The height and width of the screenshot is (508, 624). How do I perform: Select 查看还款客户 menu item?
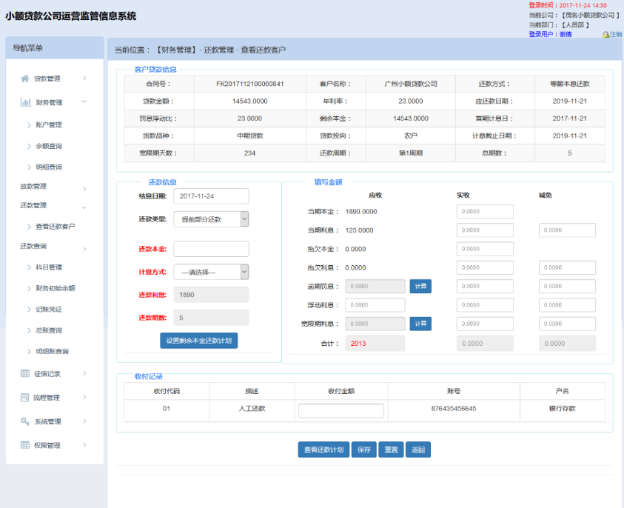[x=55, y=226]
